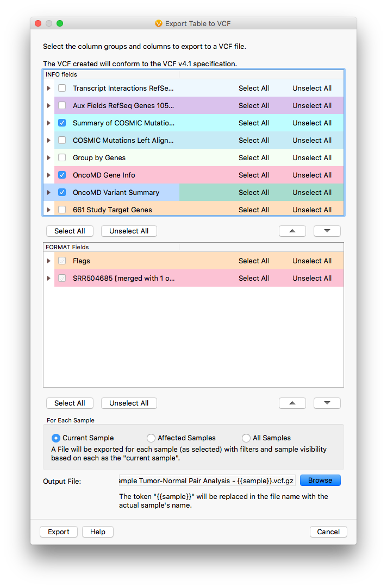Toggle the Flags checkbox in FORMAT Fields
Image resolution: width=387 pixels, height=588 pixels.
[x=62, y=261]
